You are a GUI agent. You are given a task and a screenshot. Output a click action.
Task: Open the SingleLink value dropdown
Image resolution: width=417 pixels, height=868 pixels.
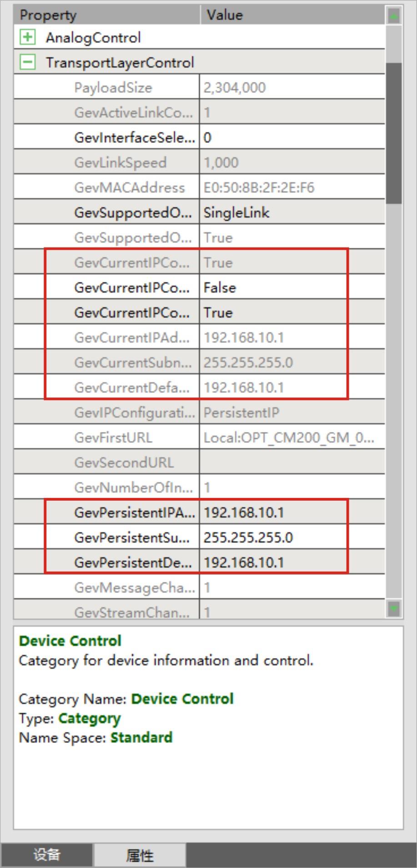[x=291, y=213]
